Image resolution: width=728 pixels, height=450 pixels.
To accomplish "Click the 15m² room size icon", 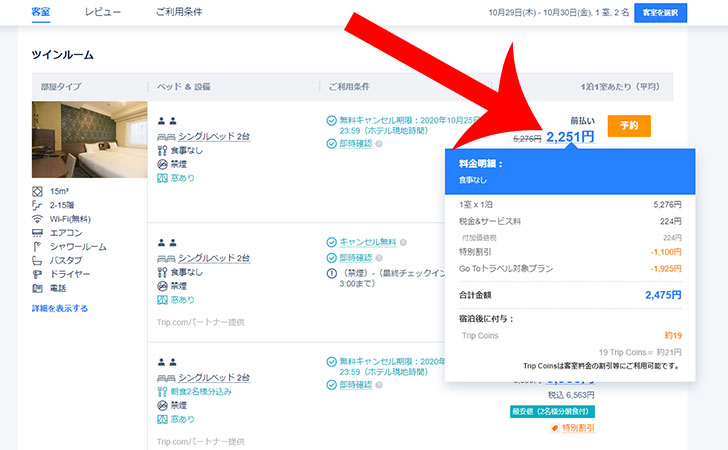I will tap(37, 191).
